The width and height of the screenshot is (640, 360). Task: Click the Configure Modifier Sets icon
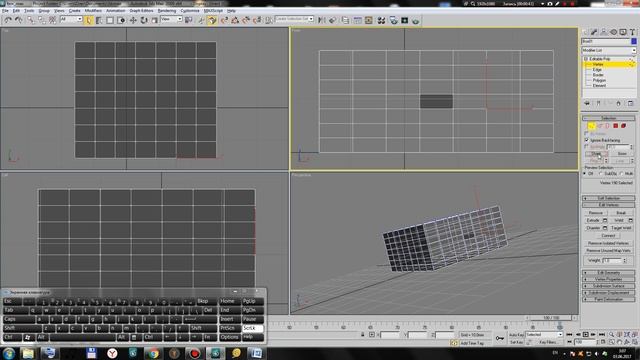tap(630, 103)
